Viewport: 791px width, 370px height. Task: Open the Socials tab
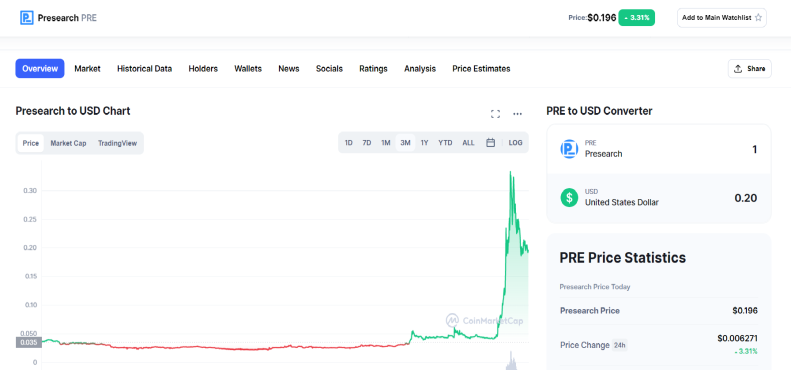pos(329,69)
